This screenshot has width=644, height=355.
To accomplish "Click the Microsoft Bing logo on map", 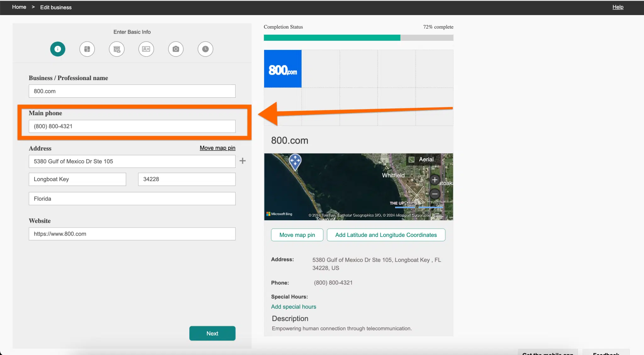I will tap(279, 214).
